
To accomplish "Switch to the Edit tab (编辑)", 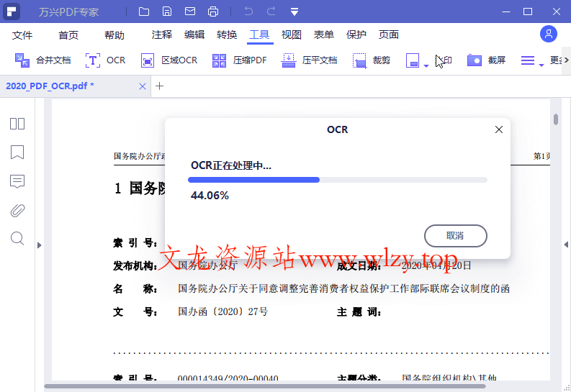I will tap(194, 35).
